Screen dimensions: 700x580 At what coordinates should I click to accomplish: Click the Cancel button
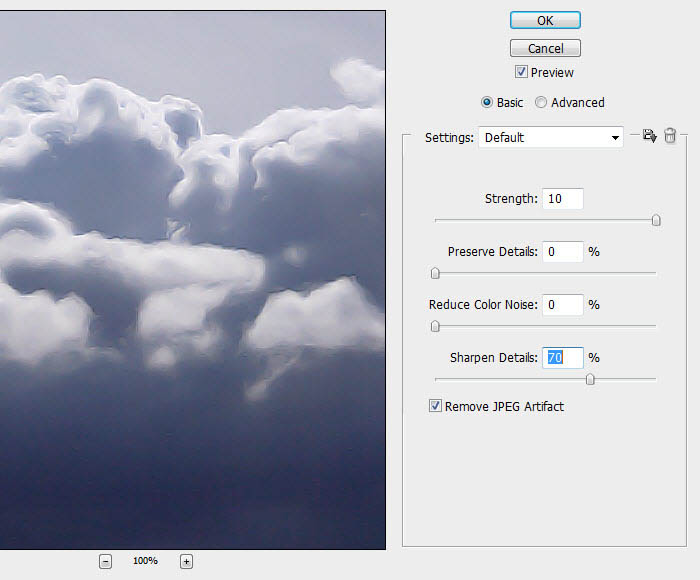545,48
